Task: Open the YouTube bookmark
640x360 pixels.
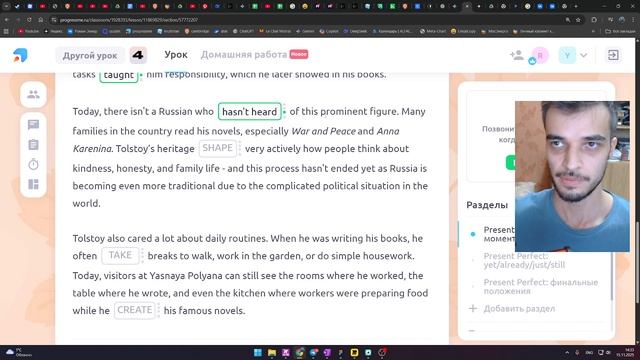Action: pyautogui.click(x=29, y=31)
